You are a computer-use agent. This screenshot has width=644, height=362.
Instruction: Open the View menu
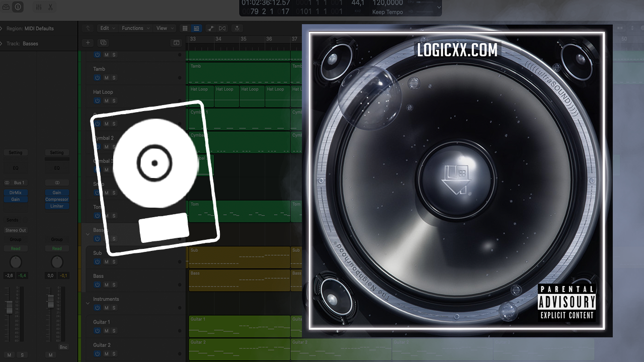165,29
